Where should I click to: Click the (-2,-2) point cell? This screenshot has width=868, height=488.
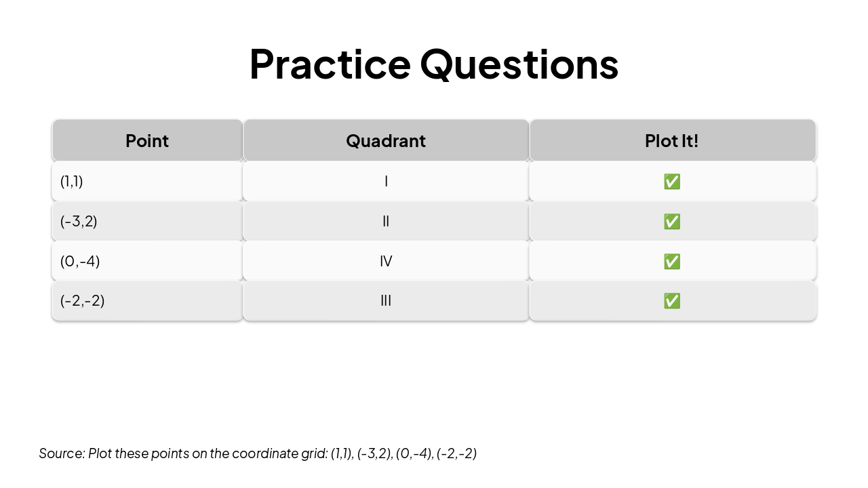pos(147,300)
